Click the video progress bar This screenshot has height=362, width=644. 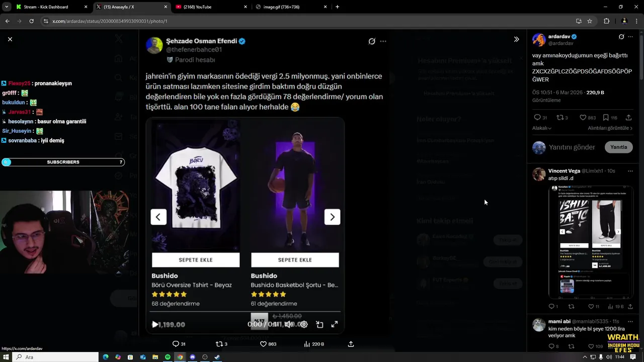click(x=245, y=312)
